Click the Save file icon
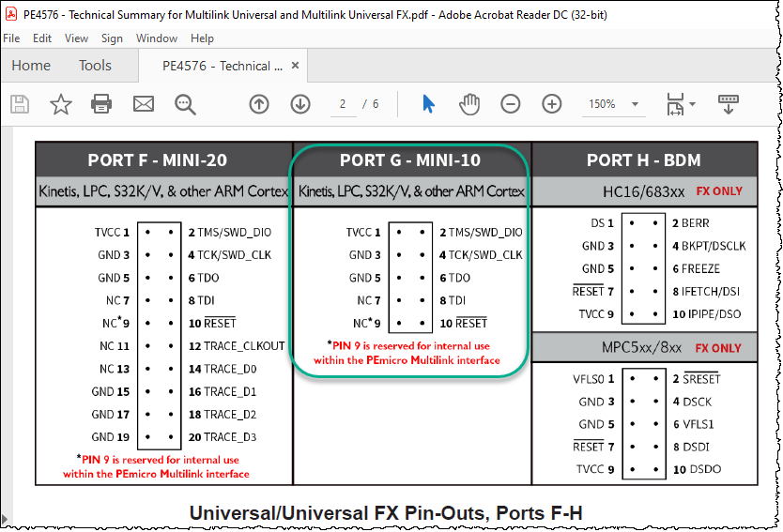This screenshot has height=532, width=783. click(x=20, y=104)
